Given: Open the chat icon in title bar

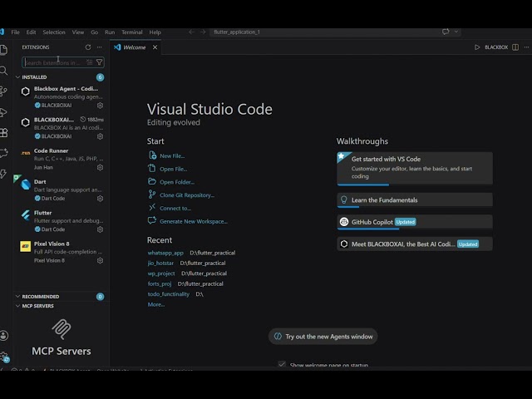Looking at the screenshot, I should pos(446,32).
